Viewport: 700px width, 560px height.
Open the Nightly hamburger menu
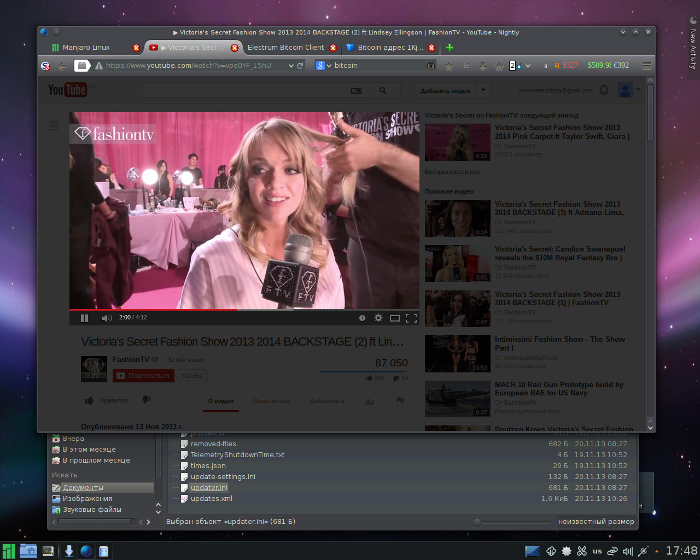(x=646, y=66)
